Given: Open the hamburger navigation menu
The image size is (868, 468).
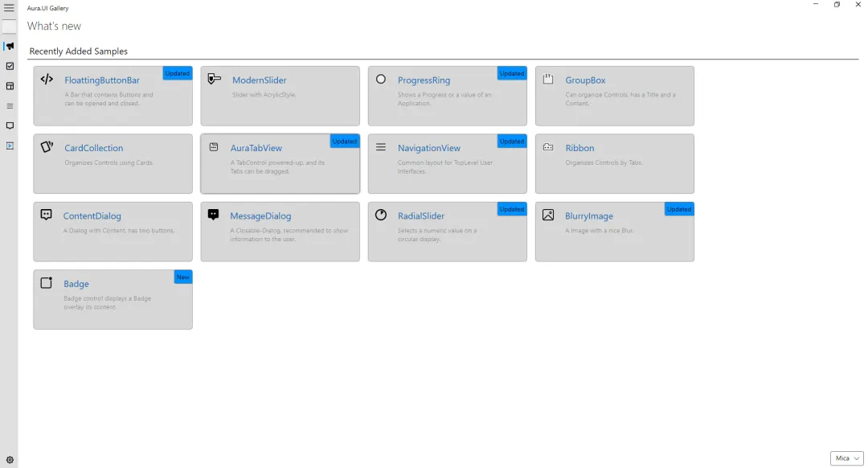Looking at the screenshot, I should point(9,8).
